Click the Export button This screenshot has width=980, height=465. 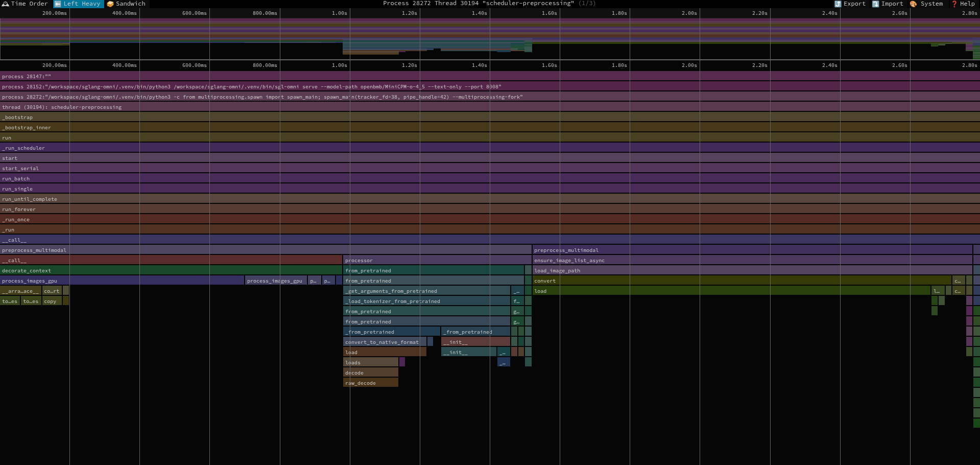(850, 4)
